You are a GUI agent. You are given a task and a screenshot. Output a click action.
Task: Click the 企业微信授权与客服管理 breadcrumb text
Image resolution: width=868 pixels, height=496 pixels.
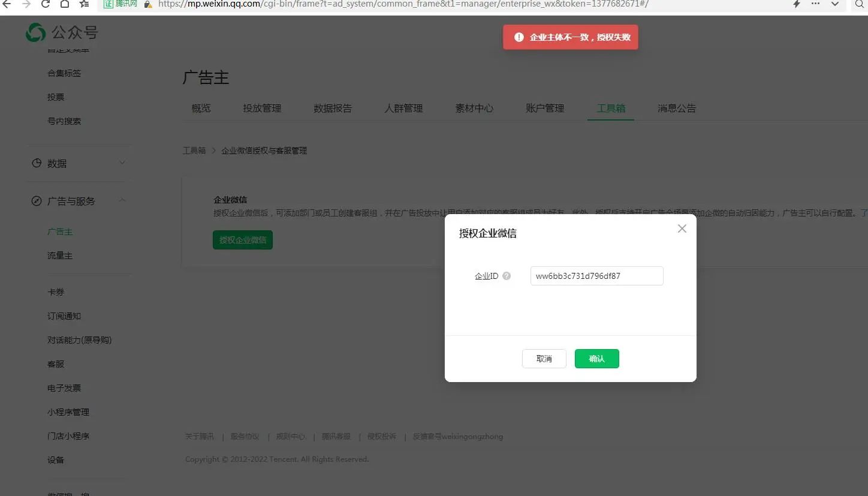(264, 151)
